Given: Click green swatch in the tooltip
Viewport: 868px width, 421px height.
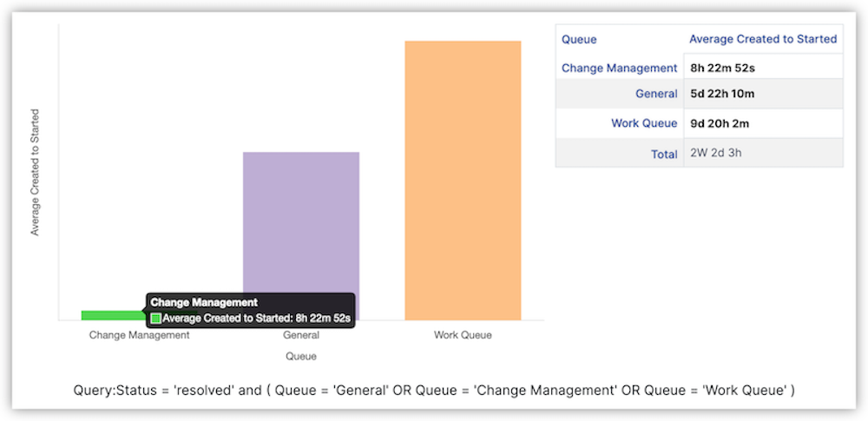Looking at the screenshot, I should coord(156,319).
